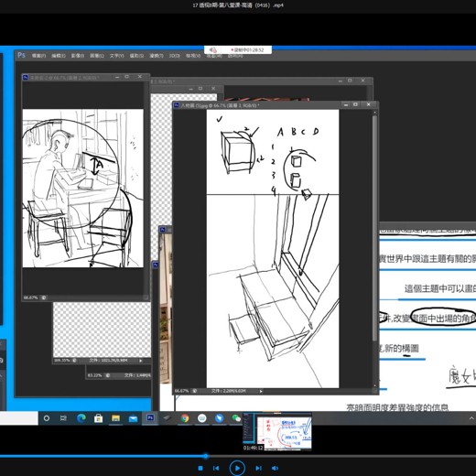Skip to the next video
The image size is (476, 476).
258,468
